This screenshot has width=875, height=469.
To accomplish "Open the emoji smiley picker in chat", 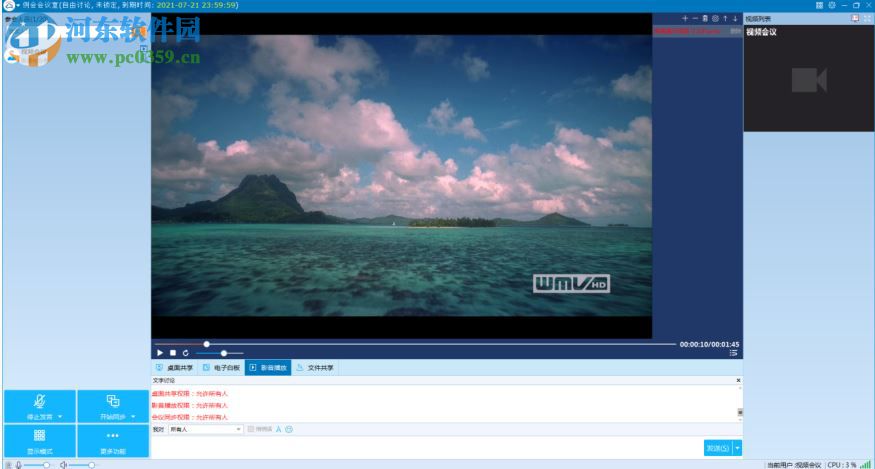I will pos(289,429).
